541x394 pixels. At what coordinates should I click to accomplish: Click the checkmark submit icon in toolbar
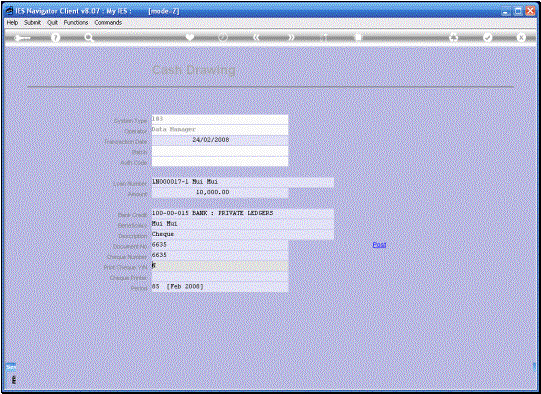pyautogui.click(x=487, y=37)
